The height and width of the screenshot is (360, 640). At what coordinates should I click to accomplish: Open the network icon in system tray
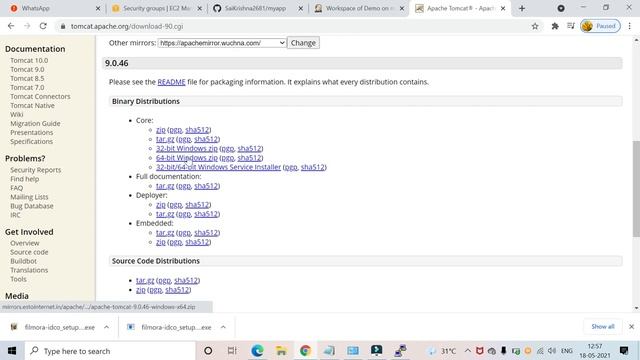[x=540, y=351]
